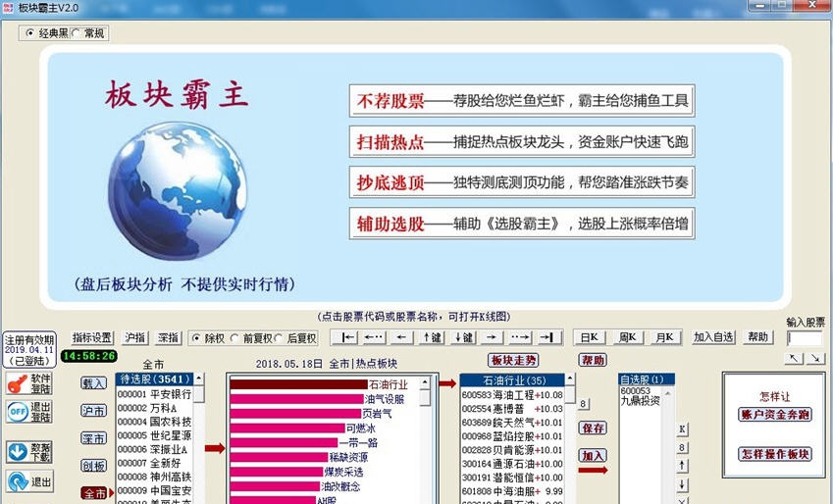Open the 账户资金奔跑 link button
Image resolution: width=833 pixels, height=504 pixels.
pos(774,414)
